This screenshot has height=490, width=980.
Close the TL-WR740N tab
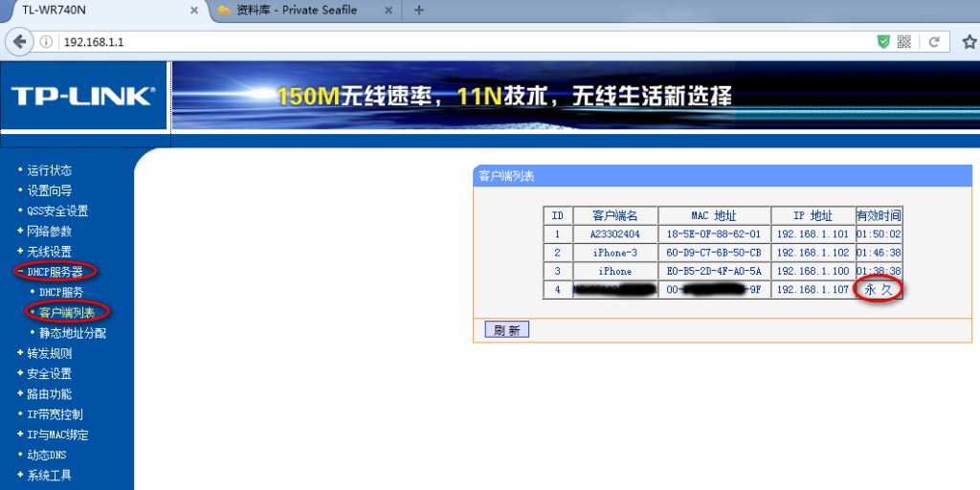(193, 11)
